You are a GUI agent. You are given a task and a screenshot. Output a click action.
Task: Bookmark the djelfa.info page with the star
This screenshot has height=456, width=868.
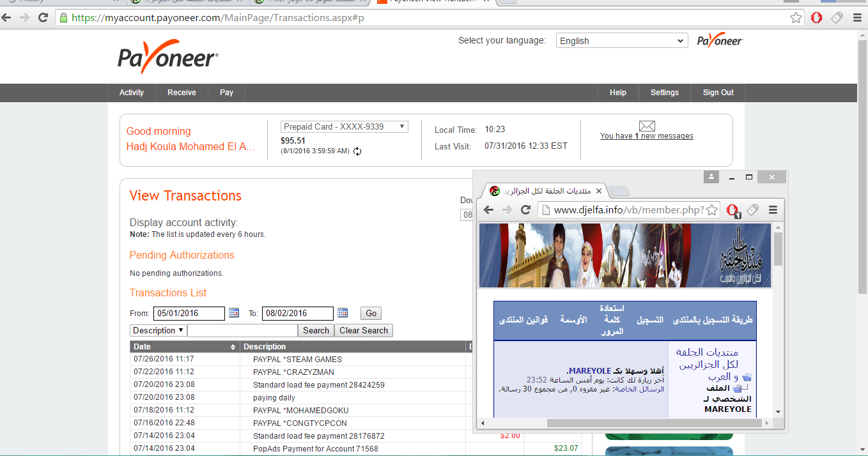(711, 210)
